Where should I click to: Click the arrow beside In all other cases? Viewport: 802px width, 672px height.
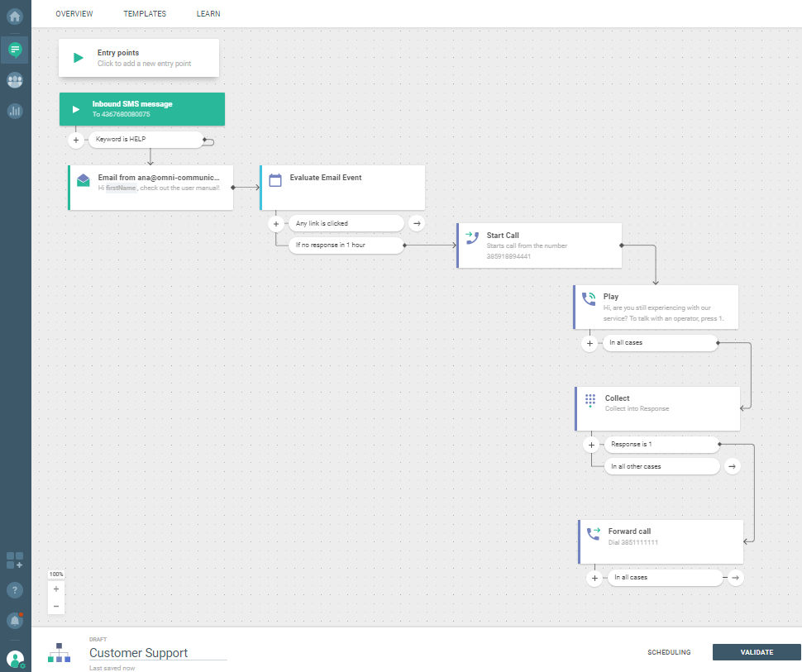[732, 466]
